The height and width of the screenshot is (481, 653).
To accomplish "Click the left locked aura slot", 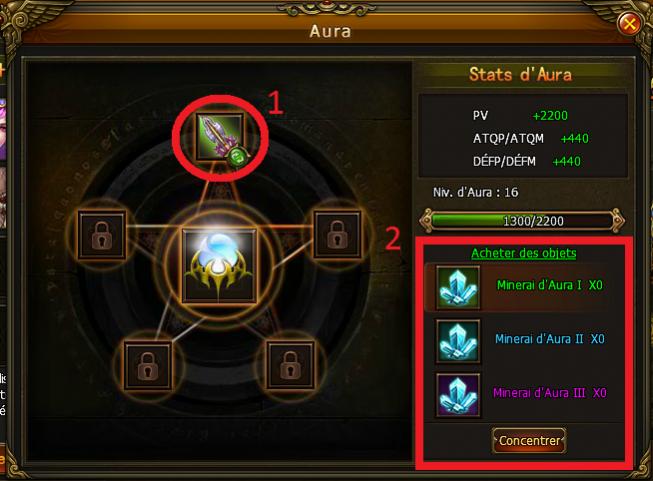I will coord(102,235).
